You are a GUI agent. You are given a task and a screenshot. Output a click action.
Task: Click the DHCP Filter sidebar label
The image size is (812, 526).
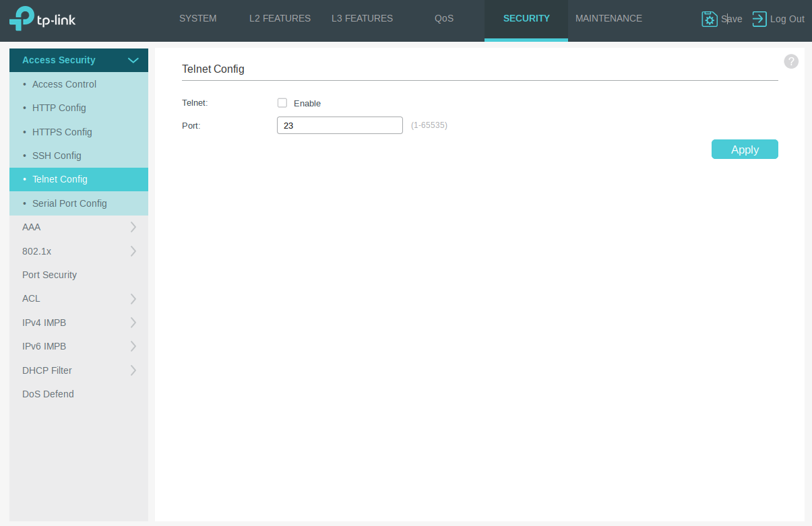(x=46, y=370)
